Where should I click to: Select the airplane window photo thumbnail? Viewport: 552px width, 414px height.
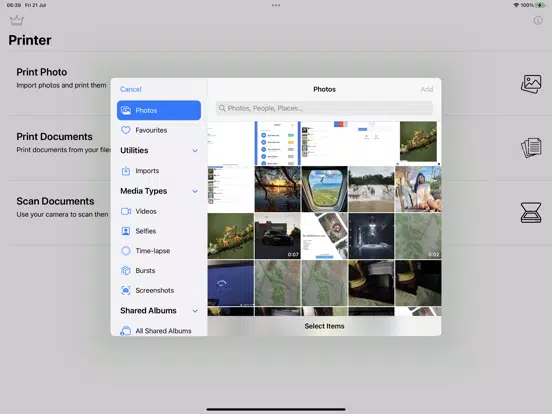[x=324, y=189]
